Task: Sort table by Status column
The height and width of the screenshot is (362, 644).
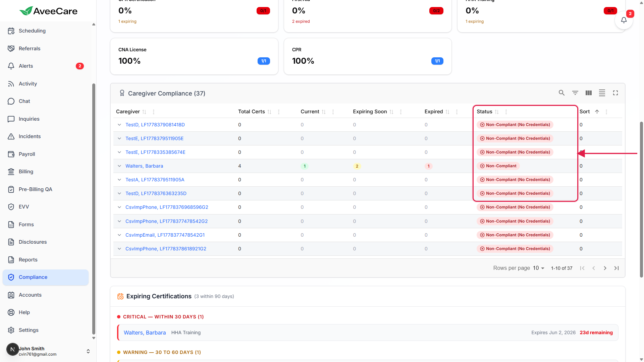Action: pyautogui.click(x=497, y=112)
